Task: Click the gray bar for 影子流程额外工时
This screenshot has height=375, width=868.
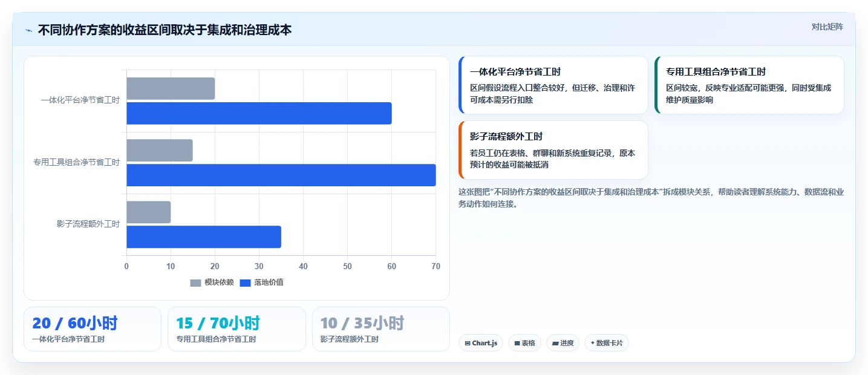Action: click(149, 212)
